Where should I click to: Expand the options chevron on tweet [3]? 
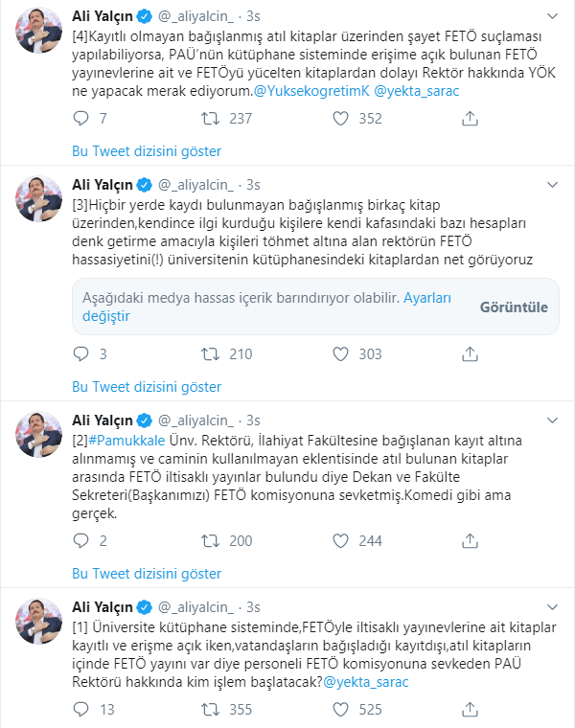point(552,184)
